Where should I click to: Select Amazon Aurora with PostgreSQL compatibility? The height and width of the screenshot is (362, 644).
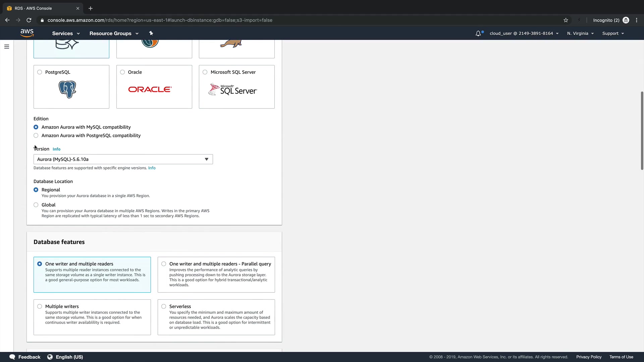click(x=36, y=136)
